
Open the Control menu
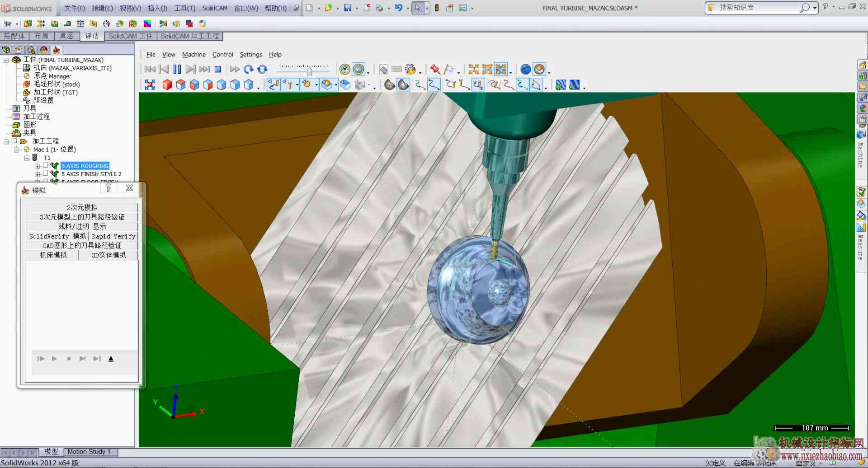click(223, 54)
